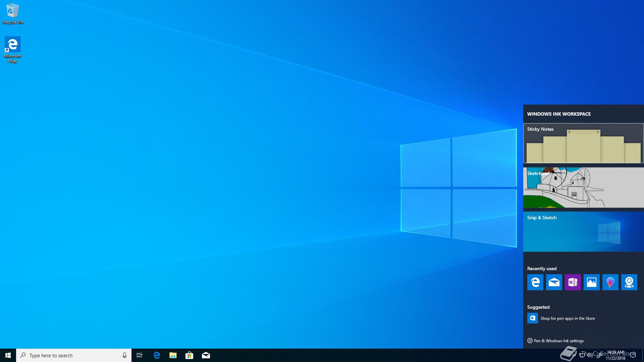Open Microsoft Edge from Recently used
This screenshot has width=644, height=362.
[x=535, y=282]
